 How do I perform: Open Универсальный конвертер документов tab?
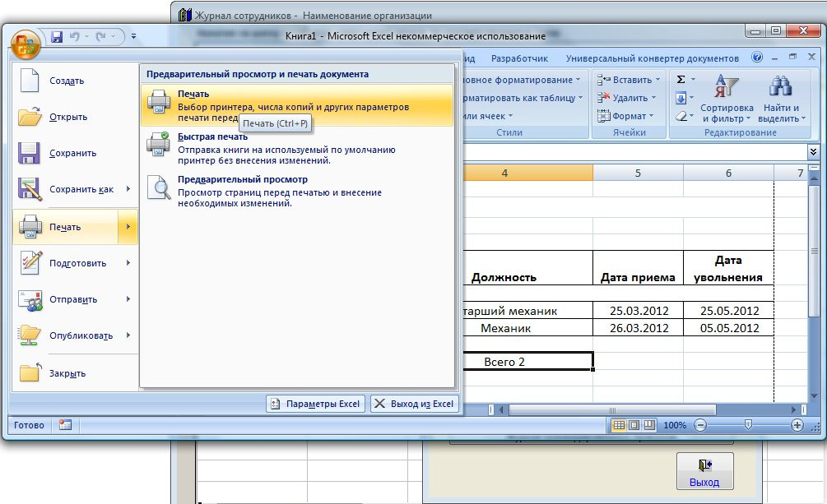click(652, 58)
